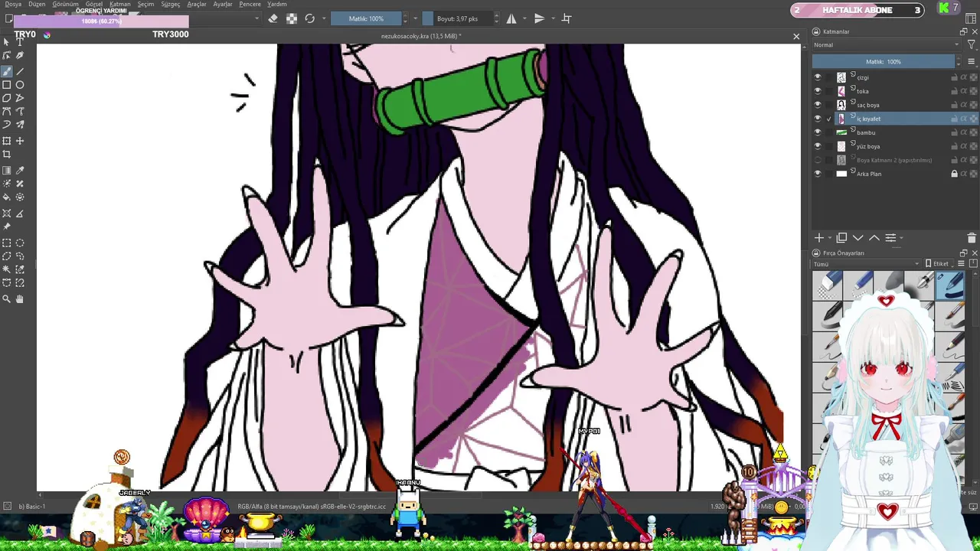
Task: Select the move tool
Action: click(20, 141)
